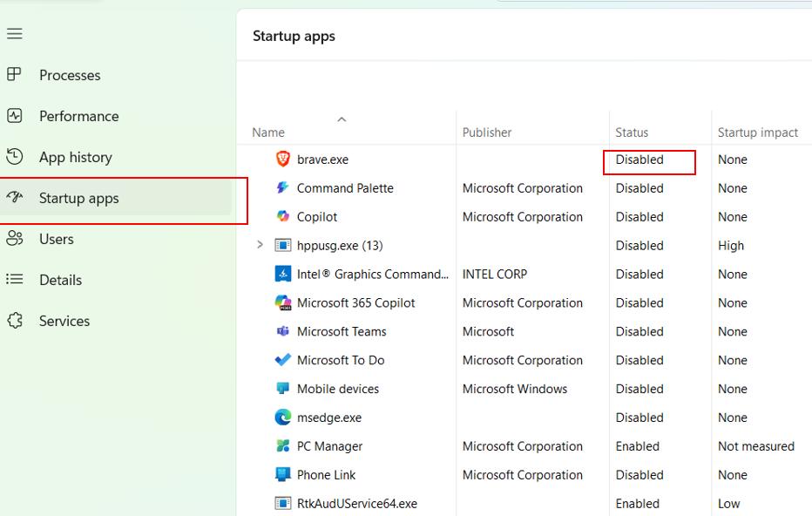The height and width of the screenshot is (516, 812).
Task: Click the Processes sidebar icon
Action: (15, 75)
